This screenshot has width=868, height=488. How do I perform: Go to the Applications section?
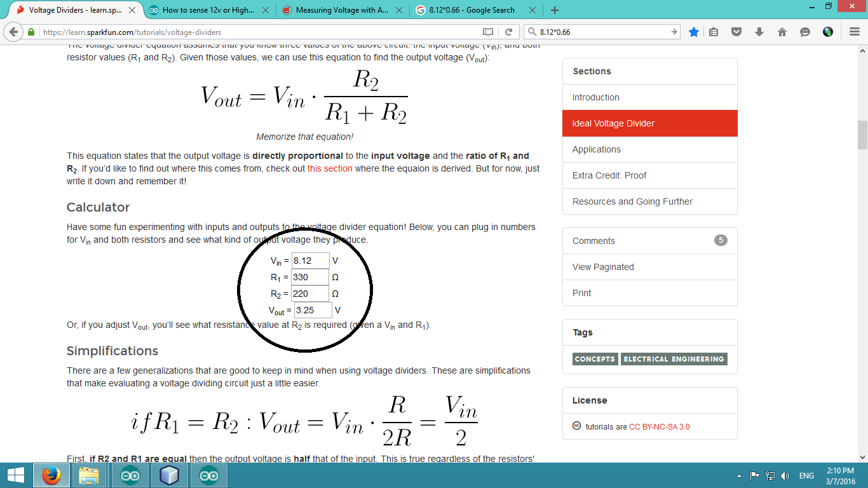[649, 149]
